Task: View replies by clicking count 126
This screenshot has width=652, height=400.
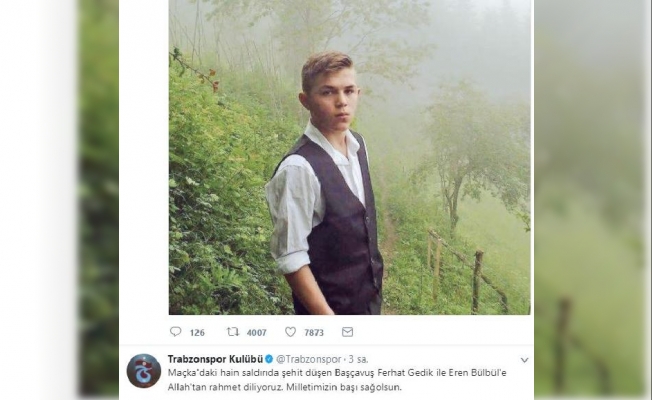Action: [x=197, y=332]
